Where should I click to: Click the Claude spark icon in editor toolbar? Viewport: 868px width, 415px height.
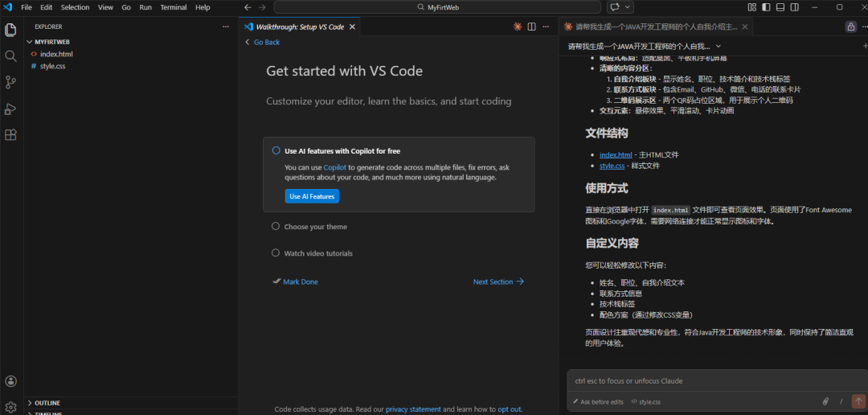tap(518, 27)
